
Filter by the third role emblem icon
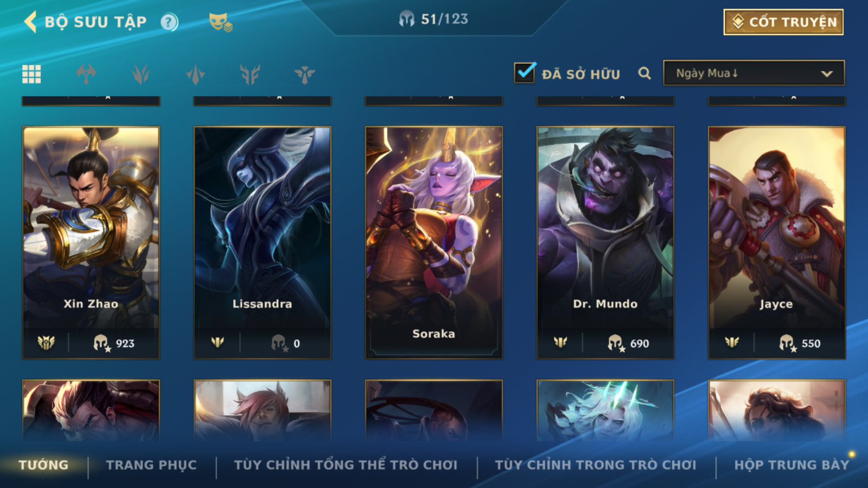(195, 74)
